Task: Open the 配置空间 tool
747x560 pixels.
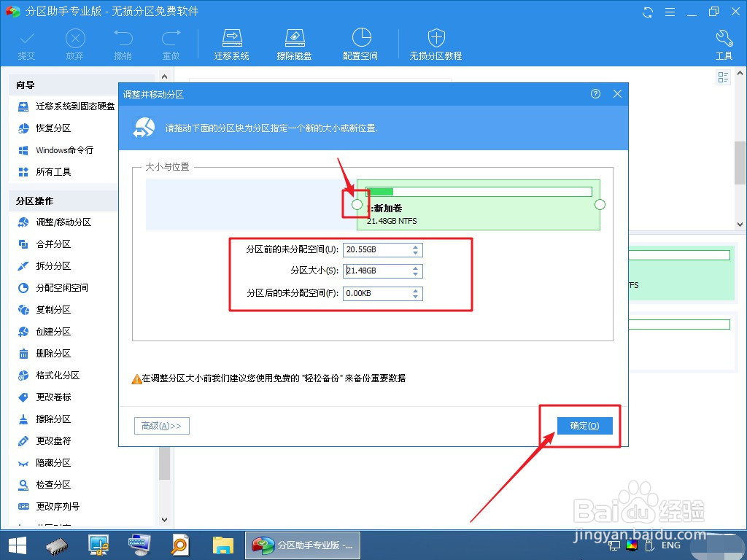Action: tap(360, 44)
